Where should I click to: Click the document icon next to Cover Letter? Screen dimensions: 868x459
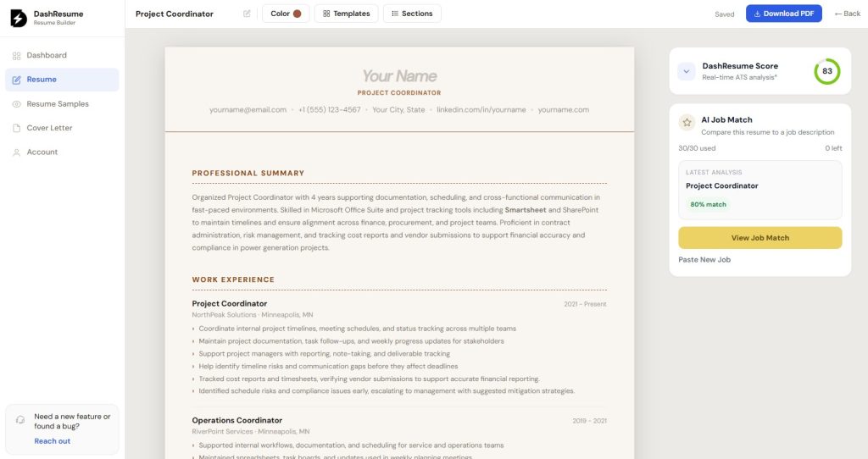point(17,128)
